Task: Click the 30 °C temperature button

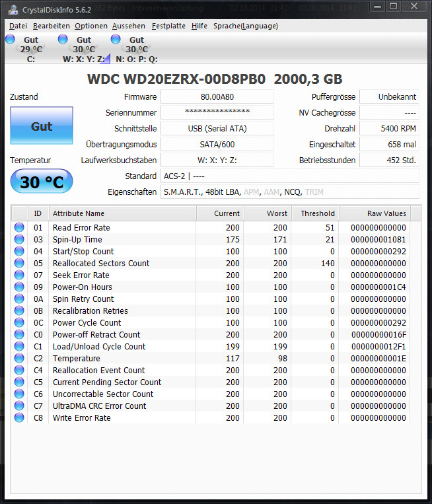Action: [x=42, y=182]
